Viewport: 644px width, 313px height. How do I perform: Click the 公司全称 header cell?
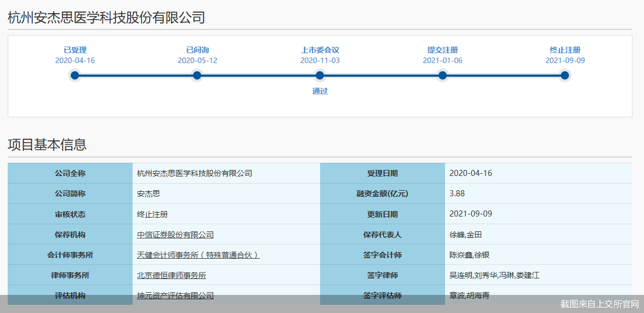[70, 173]
